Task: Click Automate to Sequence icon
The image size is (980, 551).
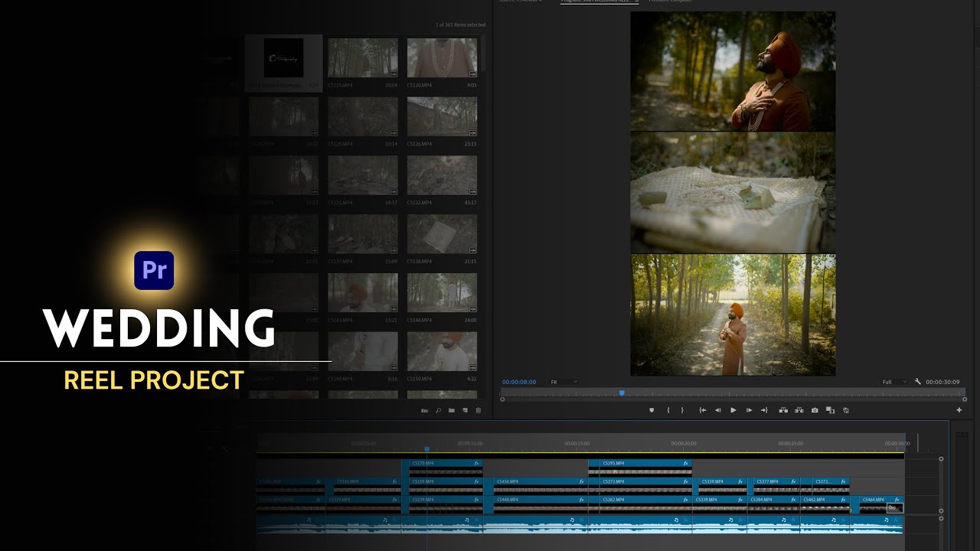Action: [x=425, y=410]
